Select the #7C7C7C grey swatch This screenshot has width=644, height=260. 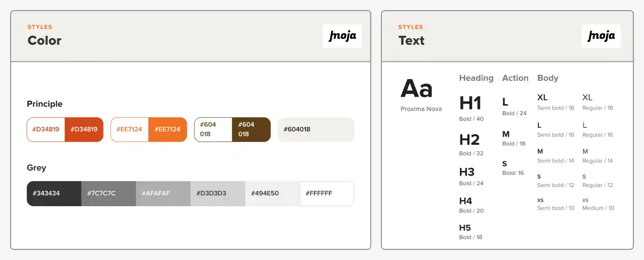coord(108,194)
